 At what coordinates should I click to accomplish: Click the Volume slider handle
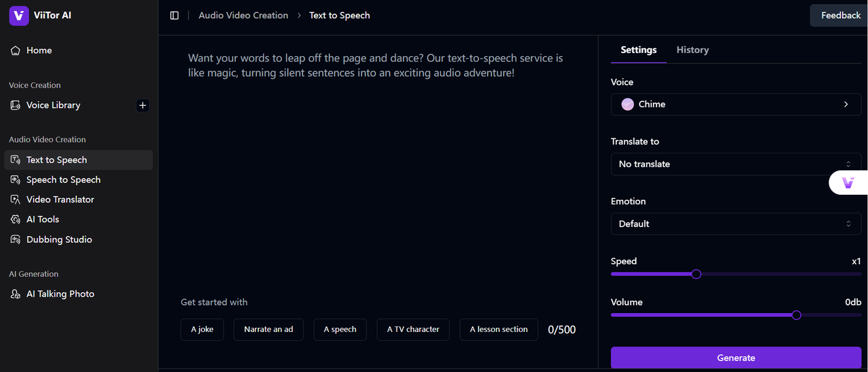[x=796, y=315]
